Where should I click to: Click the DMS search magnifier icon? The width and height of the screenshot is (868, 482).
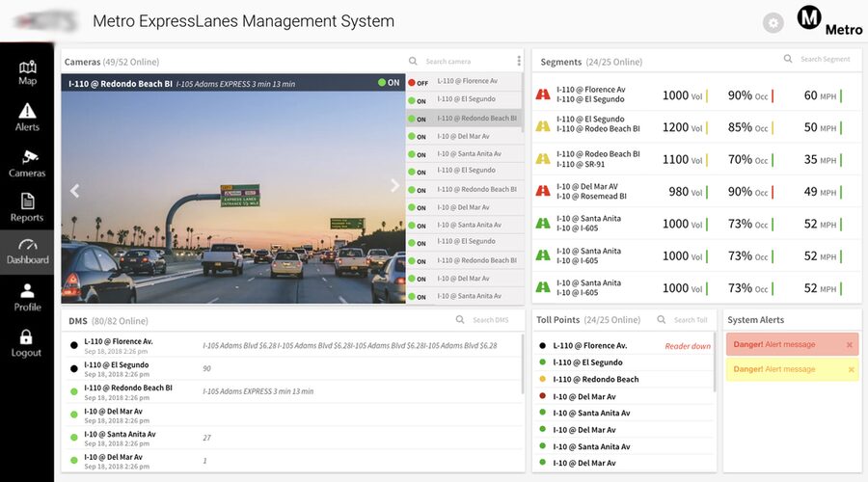(460, 319)
